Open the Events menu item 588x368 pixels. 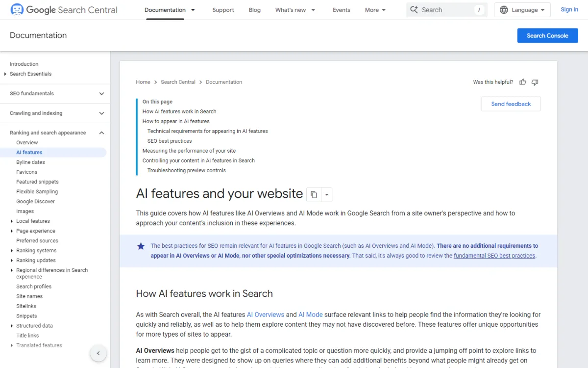tap(342, 10)
